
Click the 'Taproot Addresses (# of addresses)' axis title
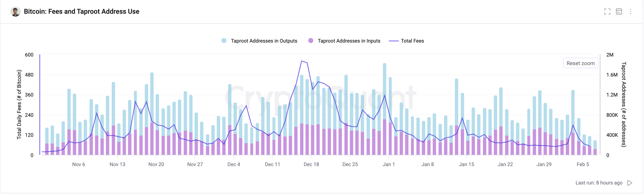click(624, 104)
